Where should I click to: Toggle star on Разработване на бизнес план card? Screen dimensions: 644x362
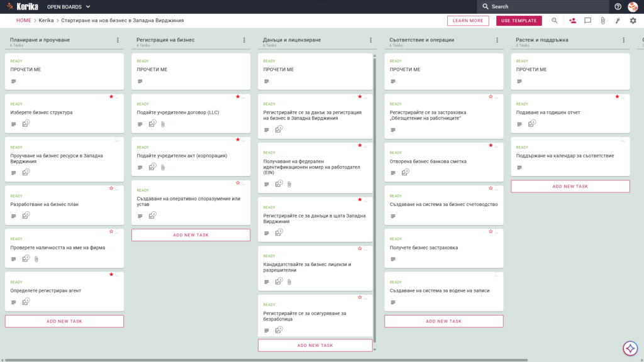point(111,189)
